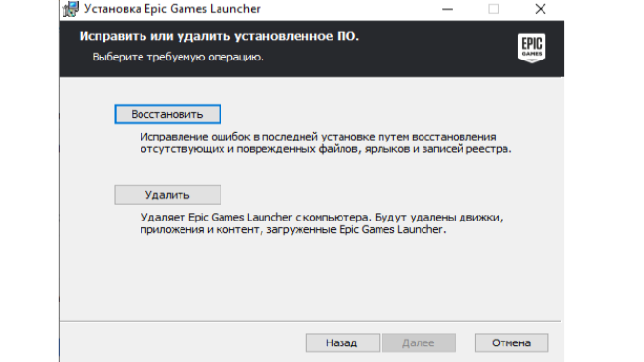644x362 pixels.
Task: Click empty title bar space before minimize icon
Action: tap(349, 9)
